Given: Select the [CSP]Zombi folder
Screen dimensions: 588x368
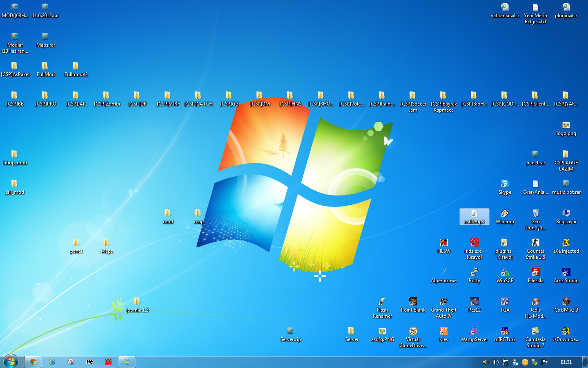Looking at the screenshot, I should (x=107, y=99).
